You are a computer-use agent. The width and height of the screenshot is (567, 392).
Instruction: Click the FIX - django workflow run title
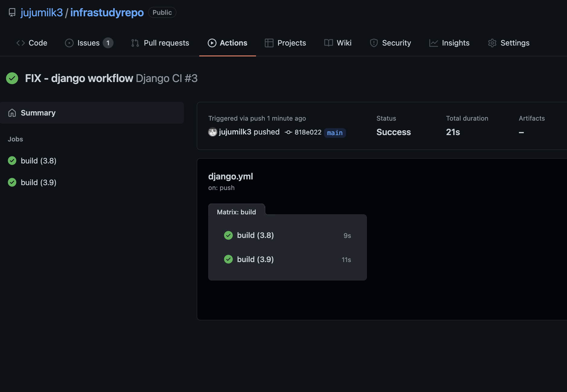click(79, 78)
